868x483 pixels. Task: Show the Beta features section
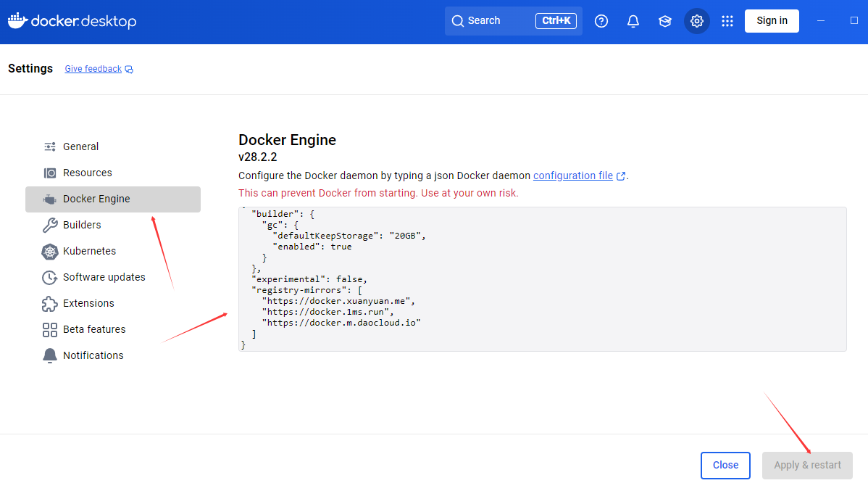pyautogui.click(x=113, y=329)
